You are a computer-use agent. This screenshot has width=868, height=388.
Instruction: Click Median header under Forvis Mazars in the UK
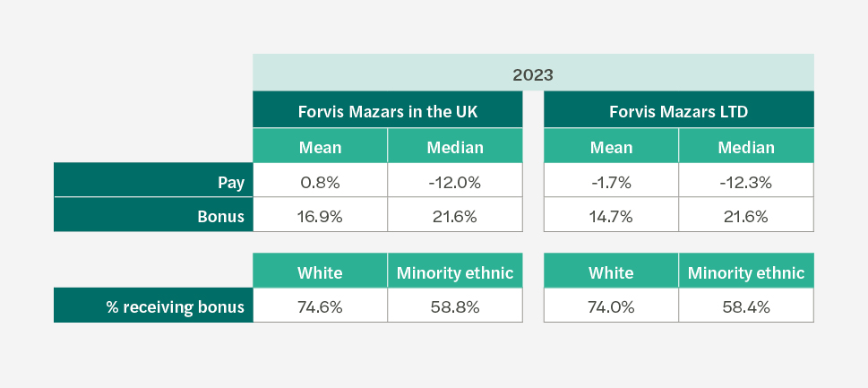(455, 147)
